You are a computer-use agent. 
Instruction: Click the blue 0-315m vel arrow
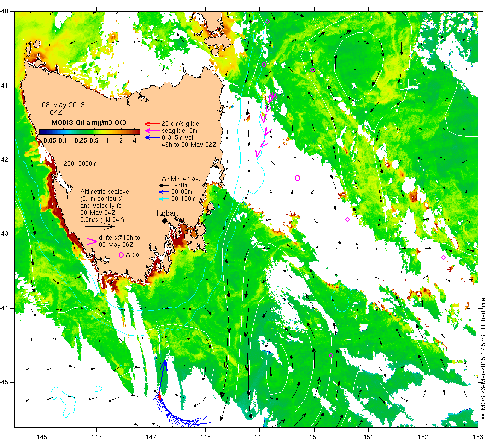point(152,137)
